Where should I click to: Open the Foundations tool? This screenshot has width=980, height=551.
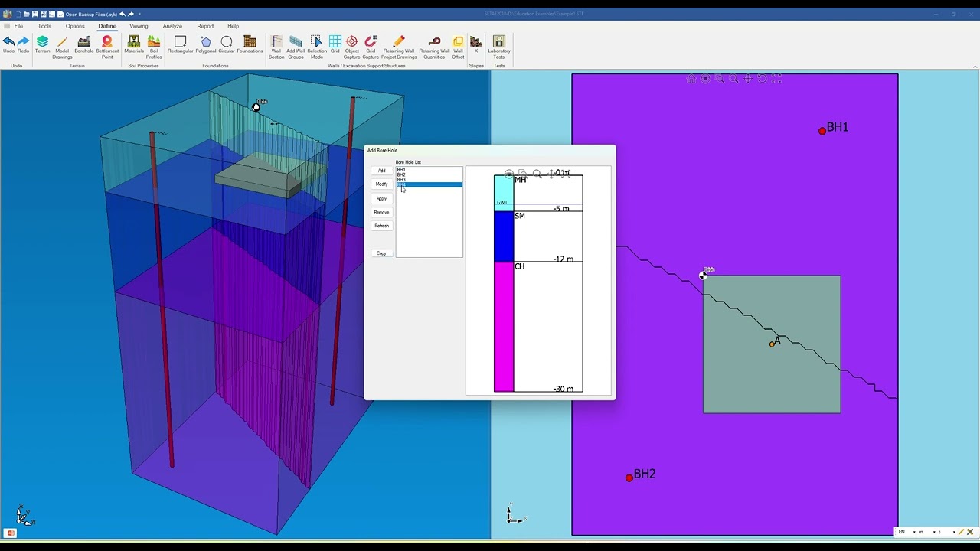click(x=250, y=45)
